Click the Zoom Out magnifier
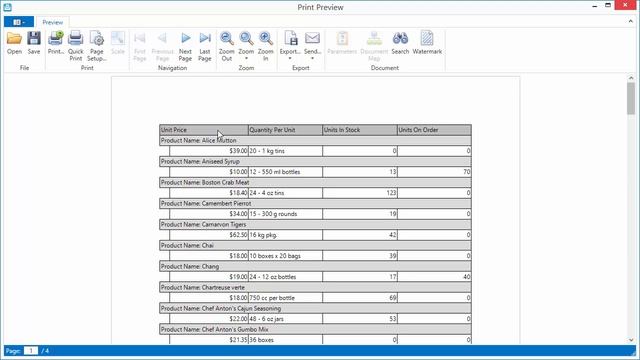 [227, 38]
